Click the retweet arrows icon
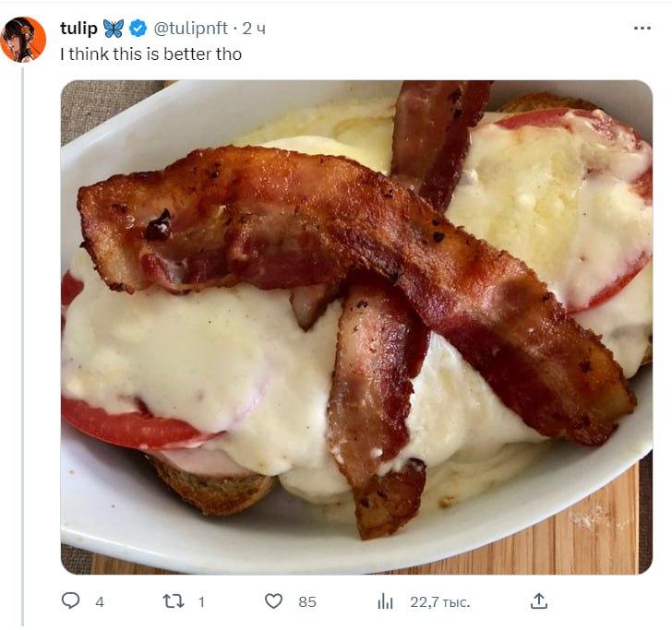672x630 pixels. click(x=174, y=601)
